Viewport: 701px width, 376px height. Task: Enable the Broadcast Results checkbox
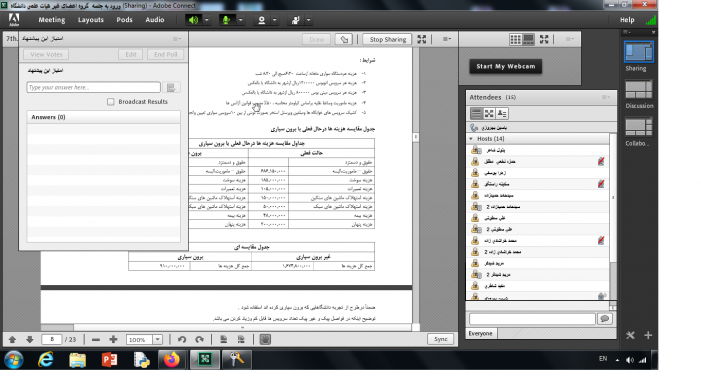tap(110, 102)
